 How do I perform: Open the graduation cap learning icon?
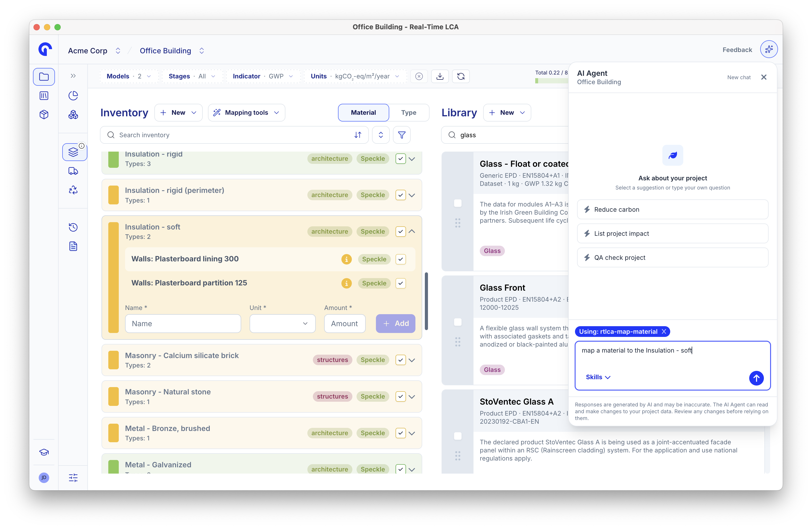pos(44,452)
